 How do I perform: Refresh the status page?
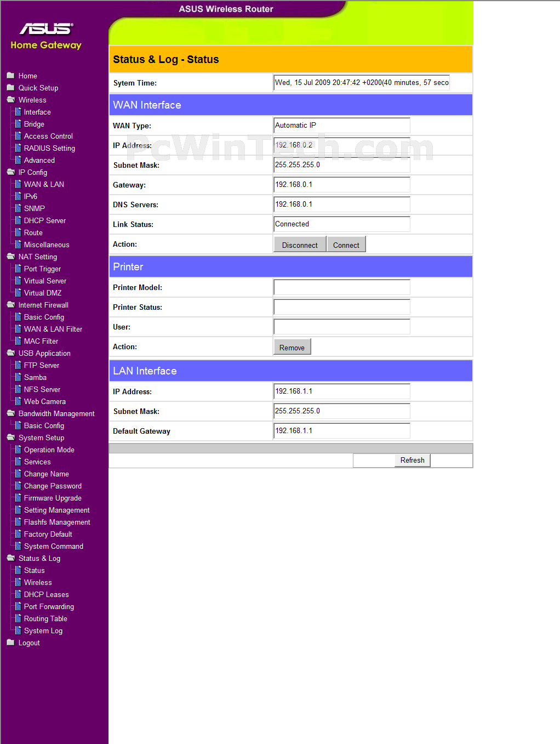click(x=412, y=461)
